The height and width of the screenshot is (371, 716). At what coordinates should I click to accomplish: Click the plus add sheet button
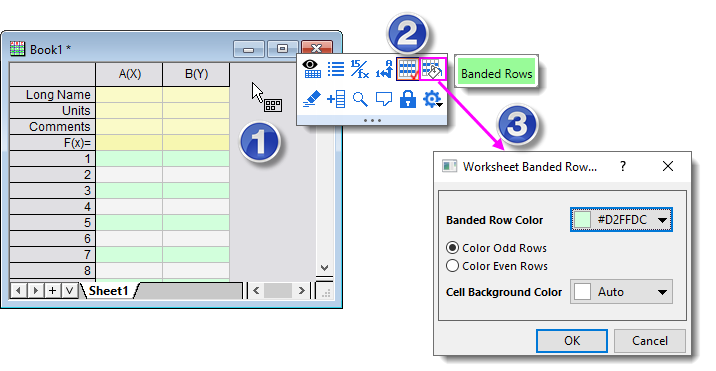(x=53, y=291)
